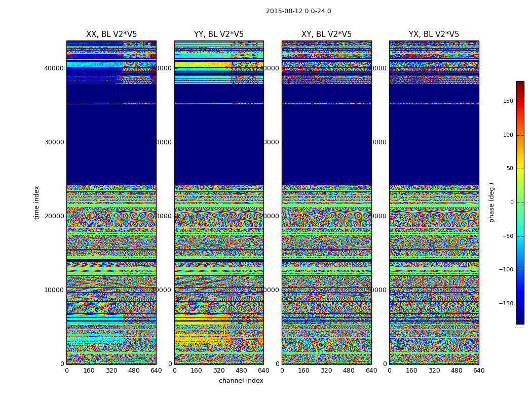Click the 150 tick on the colorbar
Screen dimensions: 532x405
(508, 101)
